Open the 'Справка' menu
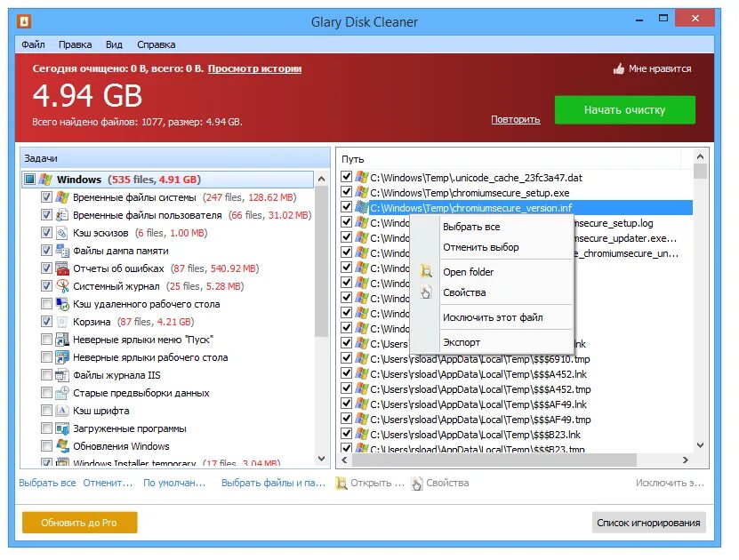This screenshot has height=560, width=739. tap(156, 44)
